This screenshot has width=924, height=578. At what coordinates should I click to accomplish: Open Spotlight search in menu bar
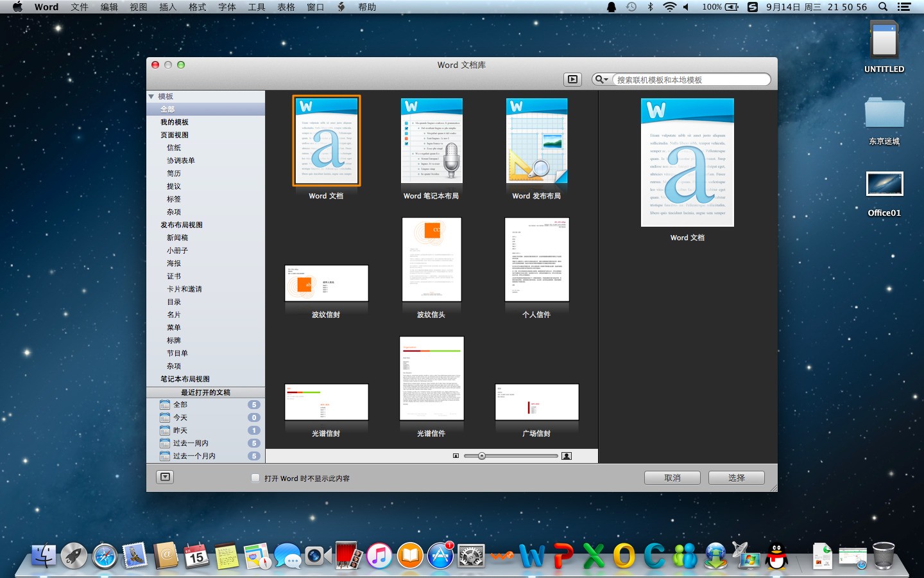pos(883,7)
